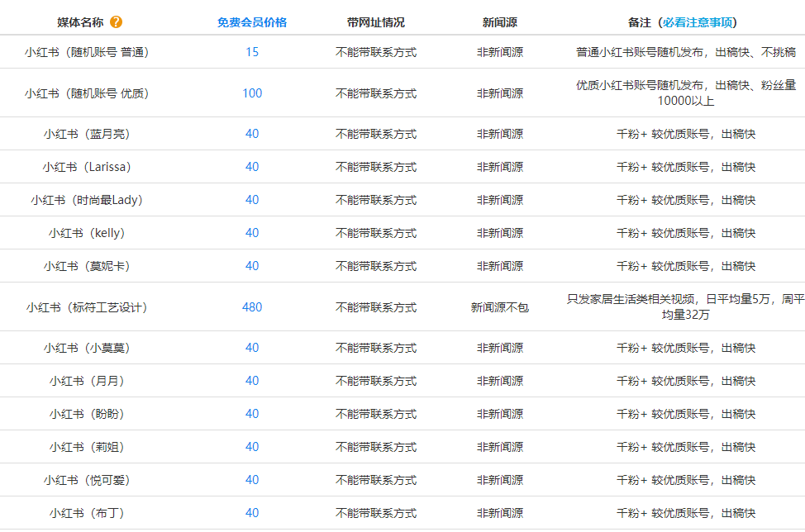This screenshot has width=805, height=532.
Task: Click price 40 in the 盼盼 row
Action: 252,414
